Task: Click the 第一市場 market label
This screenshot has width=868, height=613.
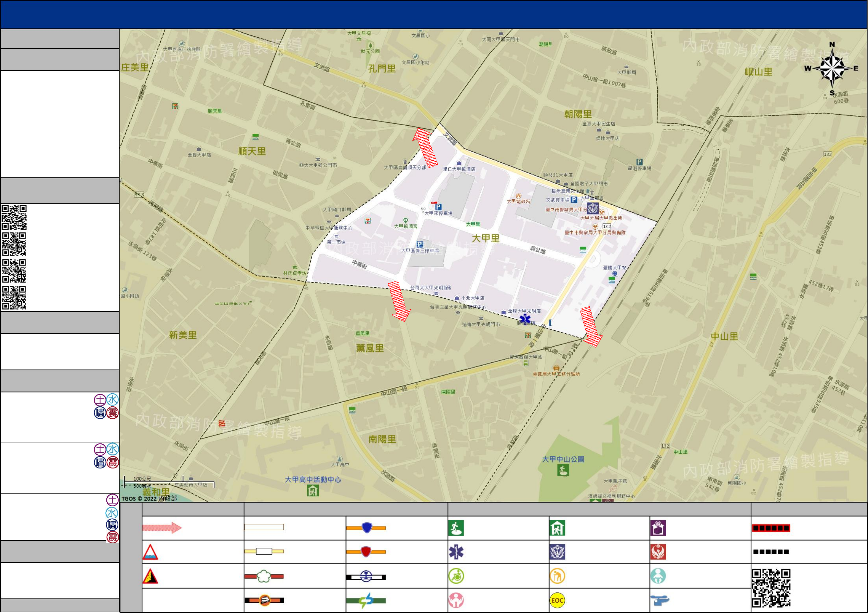Action: (x=336, y=242)
